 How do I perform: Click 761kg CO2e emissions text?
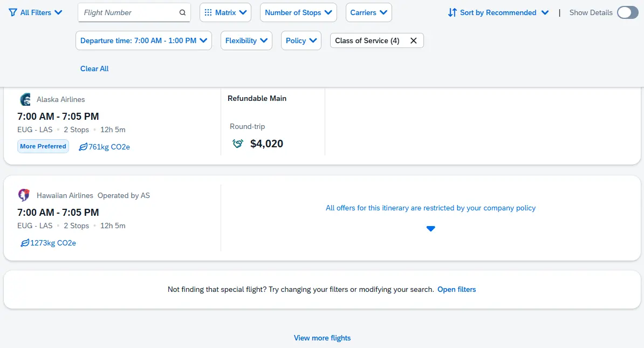pos(109,147)
